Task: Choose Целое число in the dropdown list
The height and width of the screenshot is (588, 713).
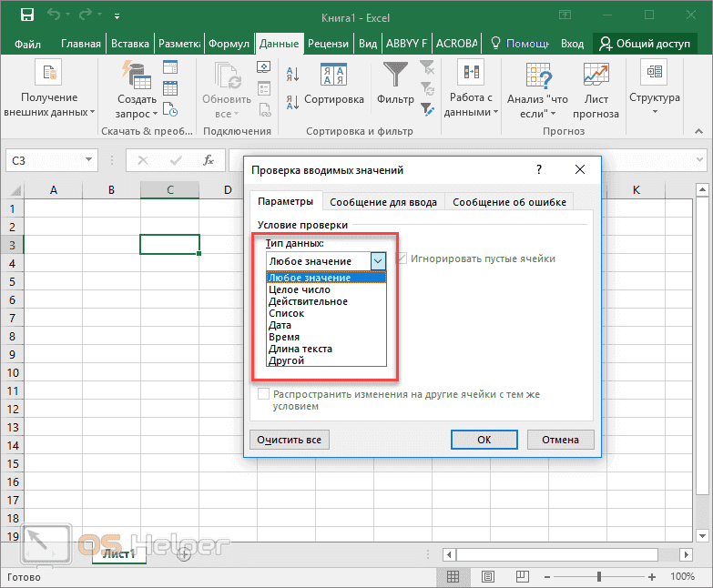Action: point(299,289)
